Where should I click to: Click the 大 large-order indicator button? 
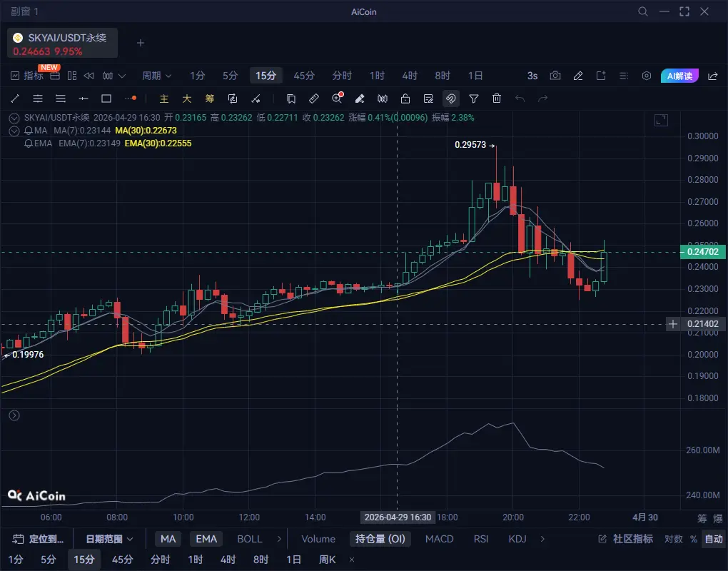(187, 98)
